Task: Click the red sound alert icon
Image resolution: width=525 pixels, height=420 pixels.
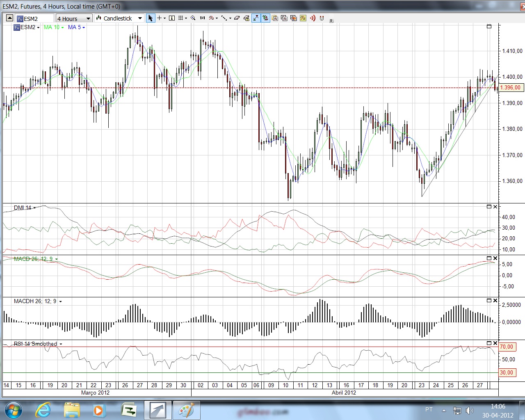Action: click(313, 18)
